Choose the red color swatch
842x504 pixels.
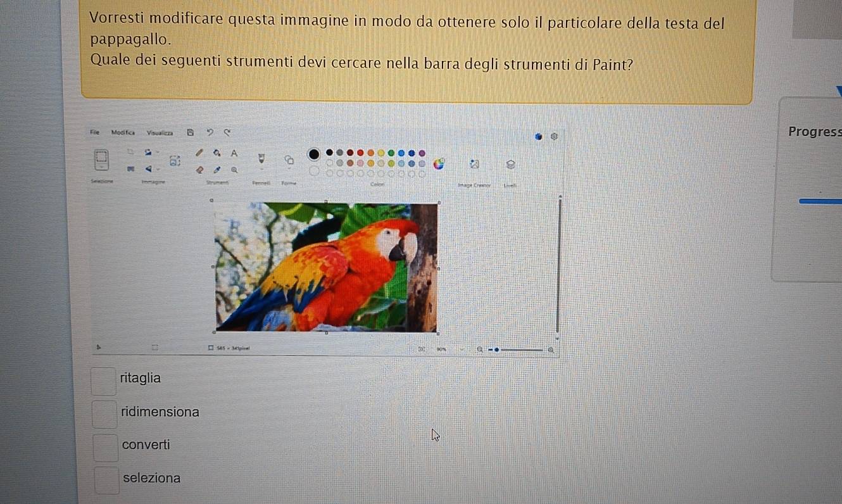point(360,153)
